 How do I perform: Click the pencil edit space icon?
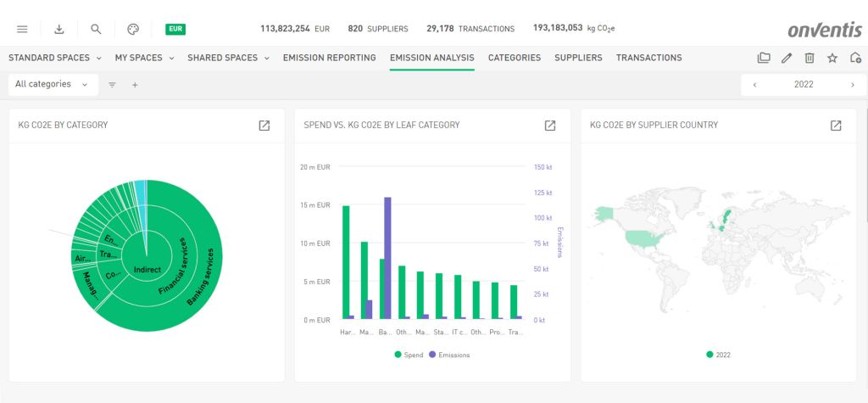pyautogui.click(x=787, y=58)
